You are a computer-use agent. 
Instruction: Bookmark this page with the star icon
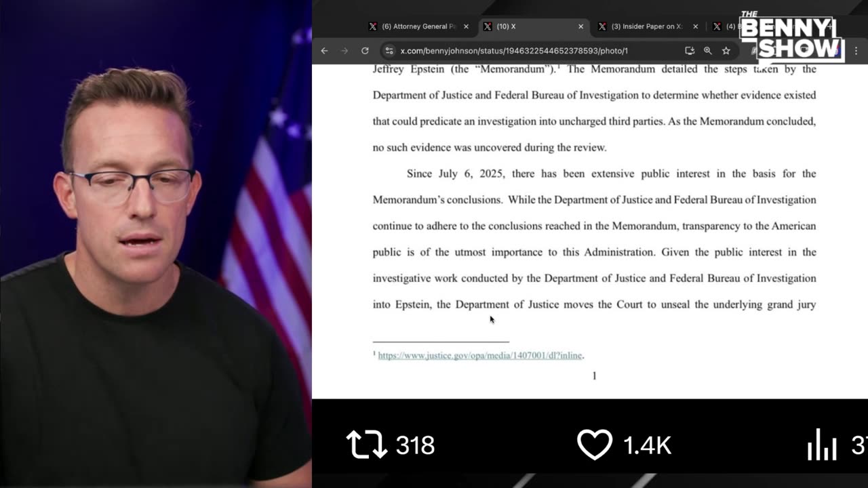tap(726, 51)
